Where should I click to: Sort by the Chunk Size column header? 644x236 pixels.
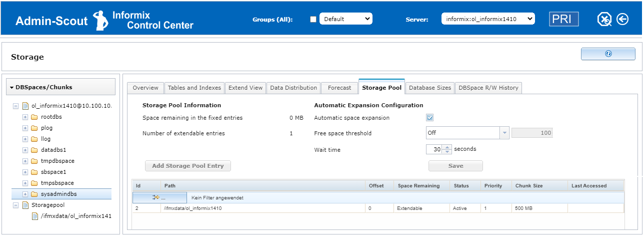[539, 185]
